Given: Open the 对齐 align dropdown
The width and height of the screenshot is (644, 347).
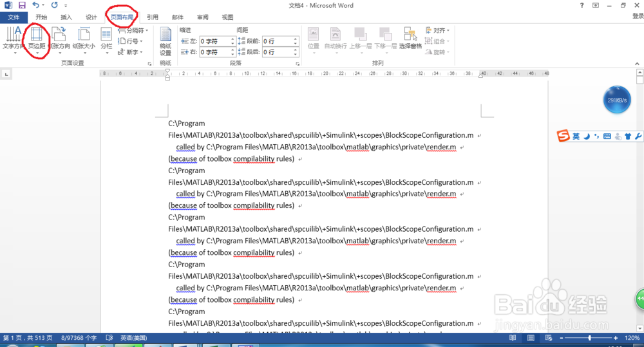Looking at the screenshot, I should coord(437,30).
